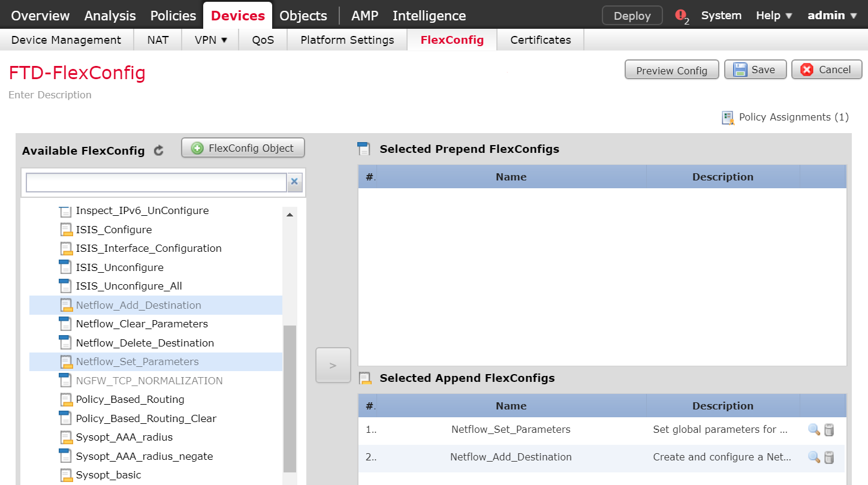This screenshot has width=868, height=485.
Task: Click the icon next to ISIS_Interface_Configuration
Action: 65,248
